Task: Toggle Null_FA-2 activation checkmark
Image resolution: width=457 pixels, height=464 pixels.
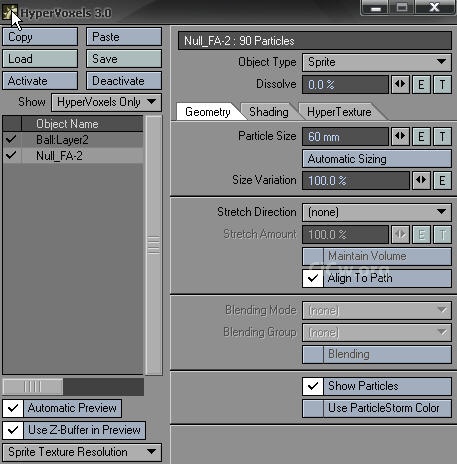Action: click(x=11, y=155)
